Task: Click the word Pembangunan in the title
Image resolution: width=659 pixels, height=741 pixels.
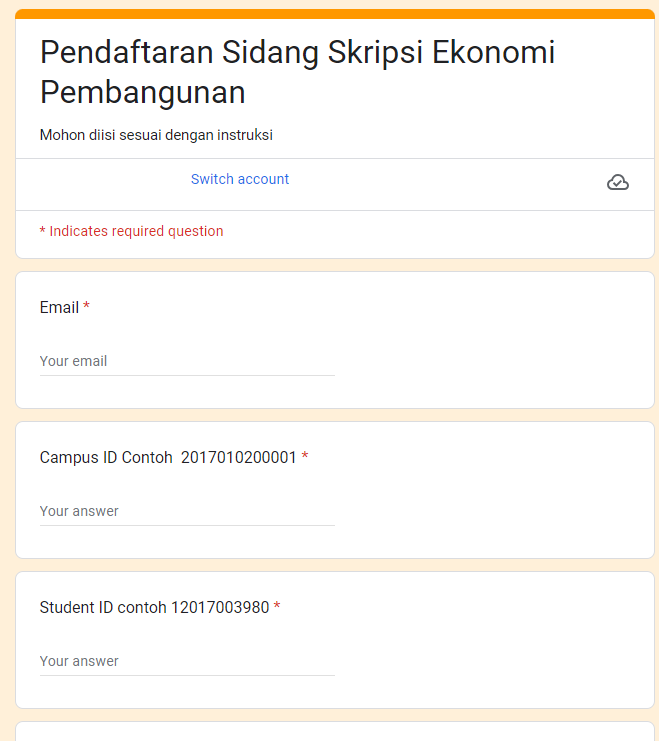Action: point(143,93)
